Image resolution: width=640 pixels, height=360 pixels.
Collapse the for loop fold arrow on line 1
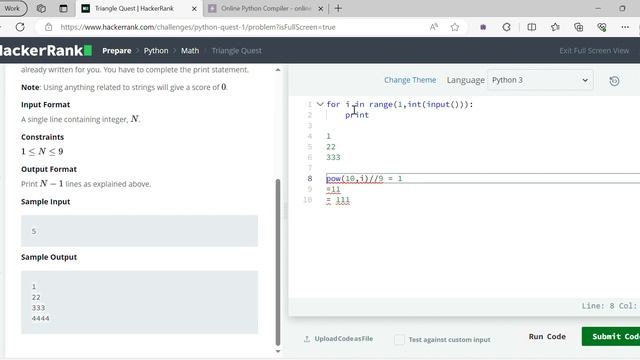[320, 104]
